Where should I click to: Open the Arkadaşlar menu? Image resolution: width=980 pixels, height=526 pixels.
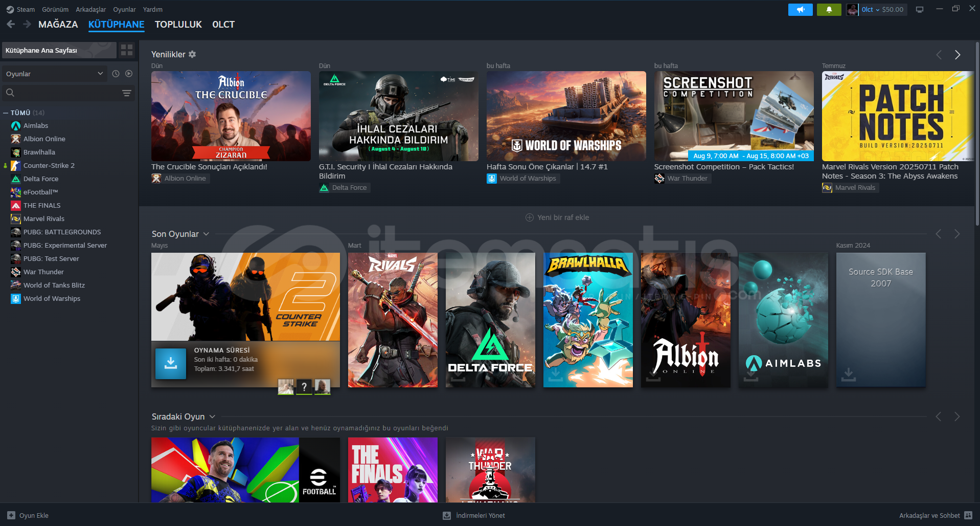(91, 9)
